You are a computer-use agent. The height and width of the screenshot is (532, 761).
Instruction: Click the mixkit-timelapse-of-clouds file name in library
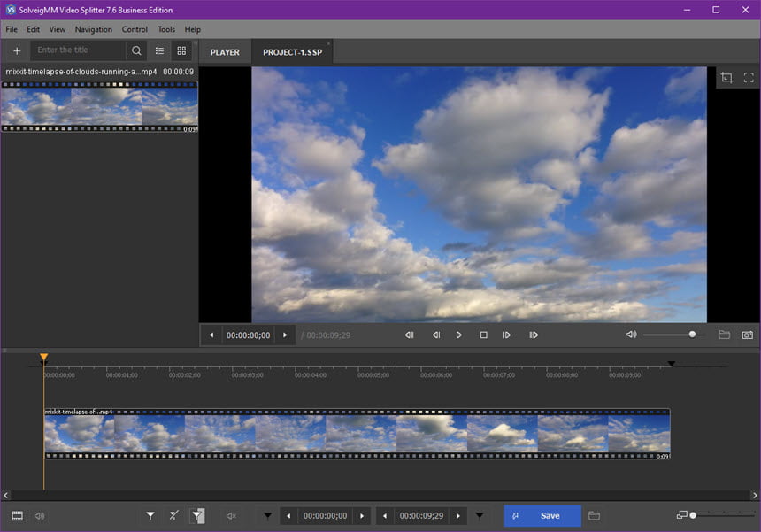coord(81,72)
